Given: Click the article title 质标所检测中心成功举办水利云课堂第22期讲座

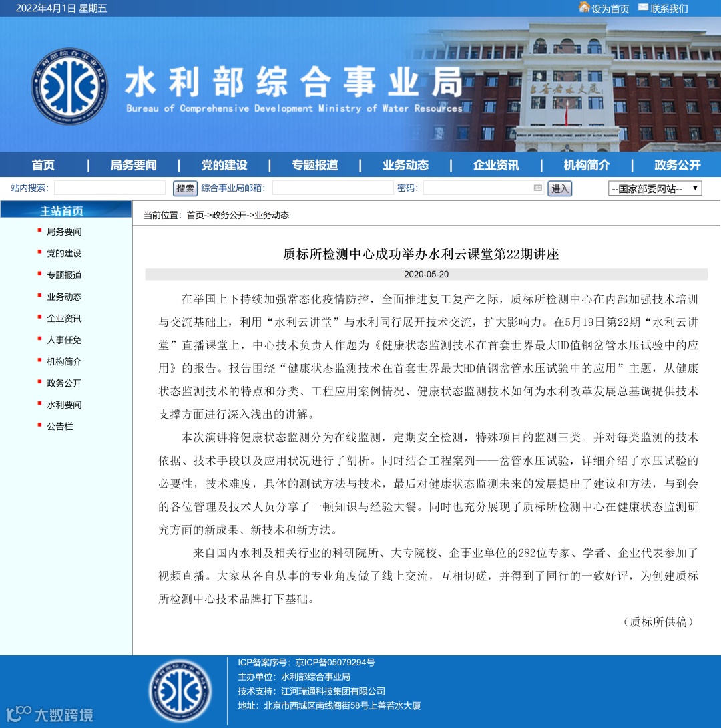Looking at the screenshot, I should pos(421,254).
